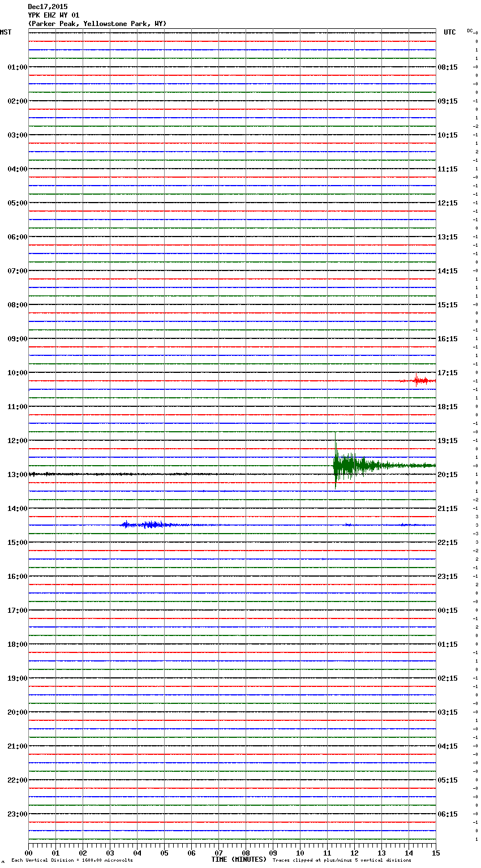Click the 03:15 UTC time label
481x868 pixels.
[448, 712]
